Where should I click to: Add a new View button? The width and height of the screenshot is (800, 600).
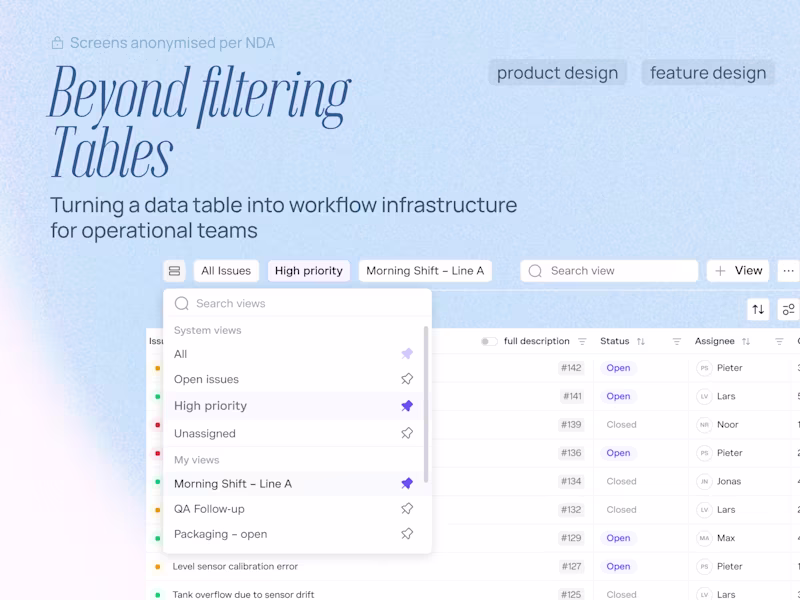click(738, 271)
